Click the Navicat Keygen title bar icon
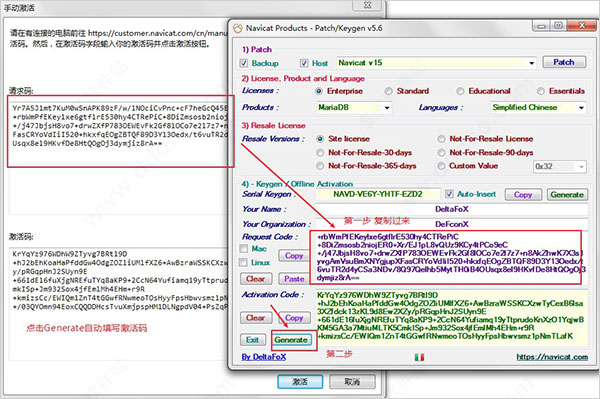 click(x=238, y=28)
